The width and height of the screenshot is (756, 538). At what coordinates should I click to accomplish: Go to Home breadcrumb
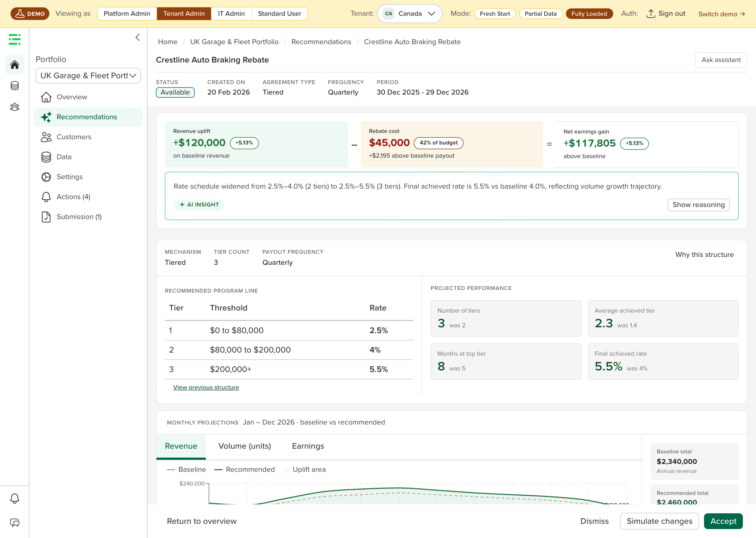[167, 42]
